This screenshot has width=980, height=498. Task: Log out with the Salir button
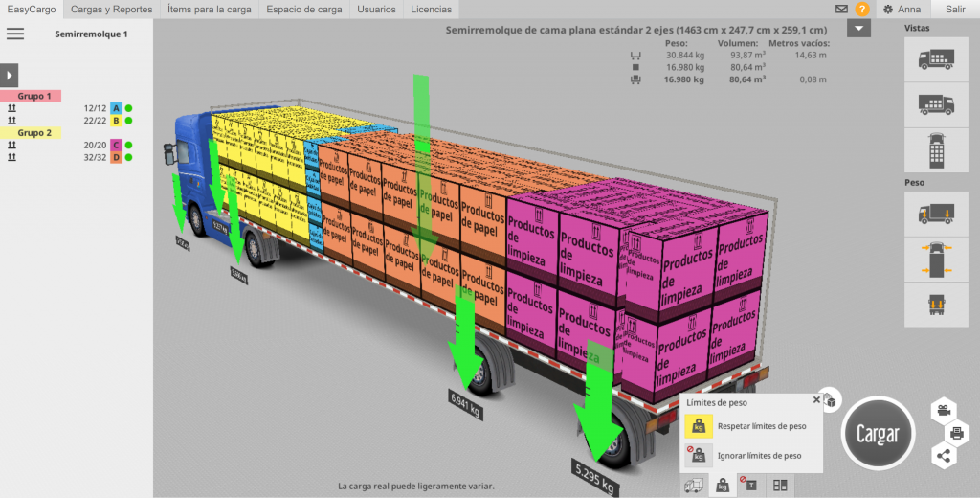point(955,10)
